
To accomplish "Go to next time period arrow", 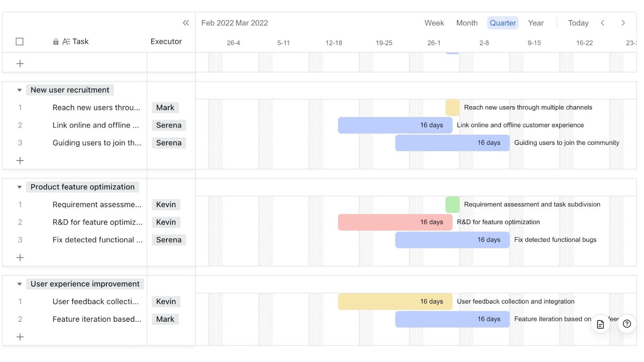I will (623, 23).
